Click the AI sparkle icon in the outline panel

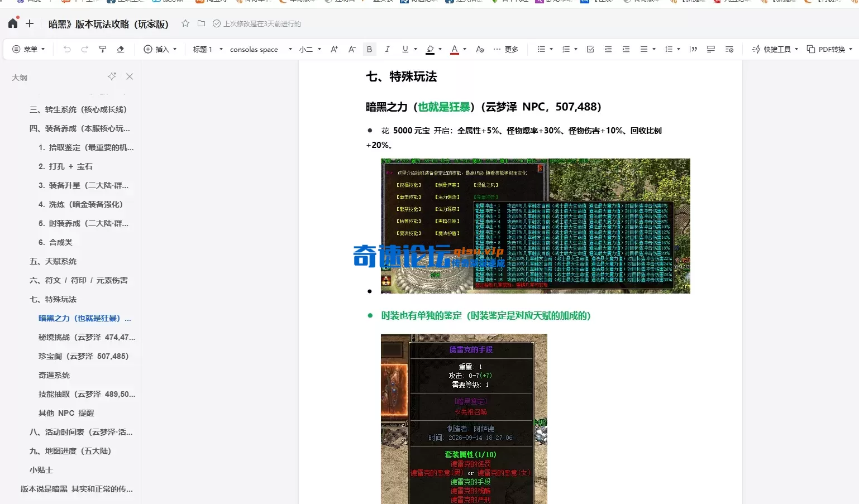[112, 76]
